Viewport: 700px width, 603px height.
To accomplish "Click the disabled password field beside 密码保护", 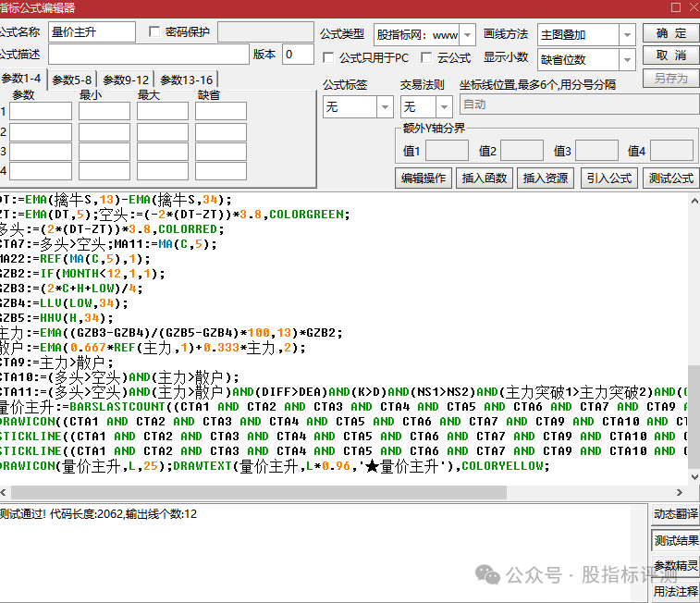I will click(265, 32).
